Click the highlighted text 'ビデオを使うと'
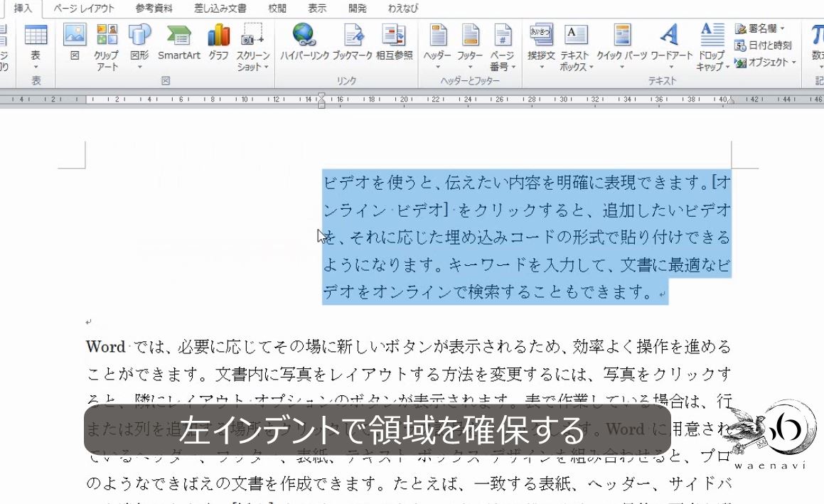Image resolution: width=824 pixels, height=504 pixels. 378,183
